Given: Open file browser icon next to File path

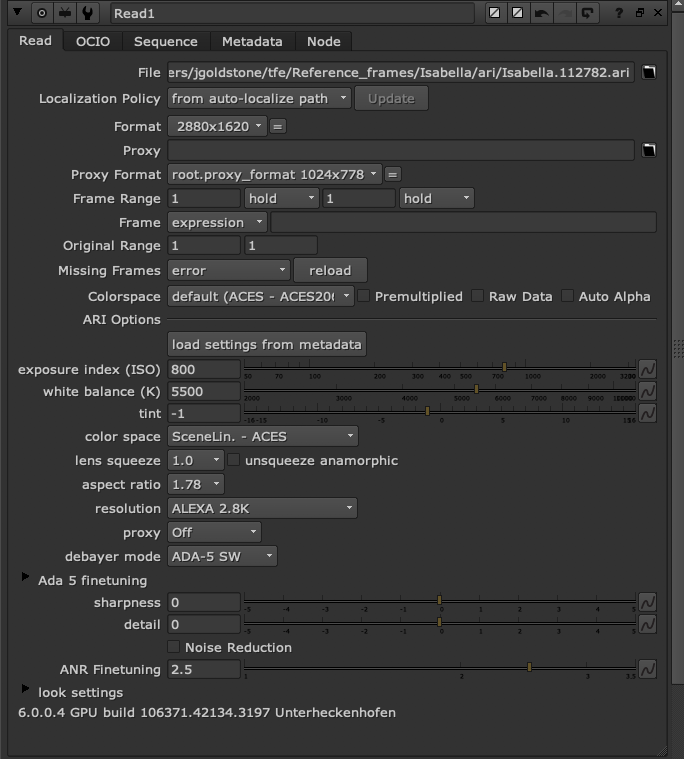Looking at the screenshot, I should tap(648, 73).
